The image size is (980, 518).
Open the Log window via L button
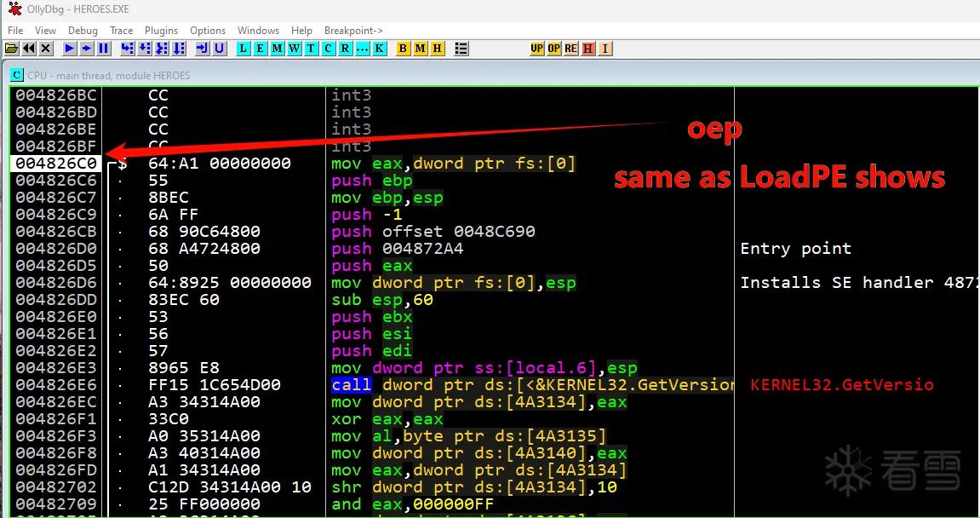[244, 49]
